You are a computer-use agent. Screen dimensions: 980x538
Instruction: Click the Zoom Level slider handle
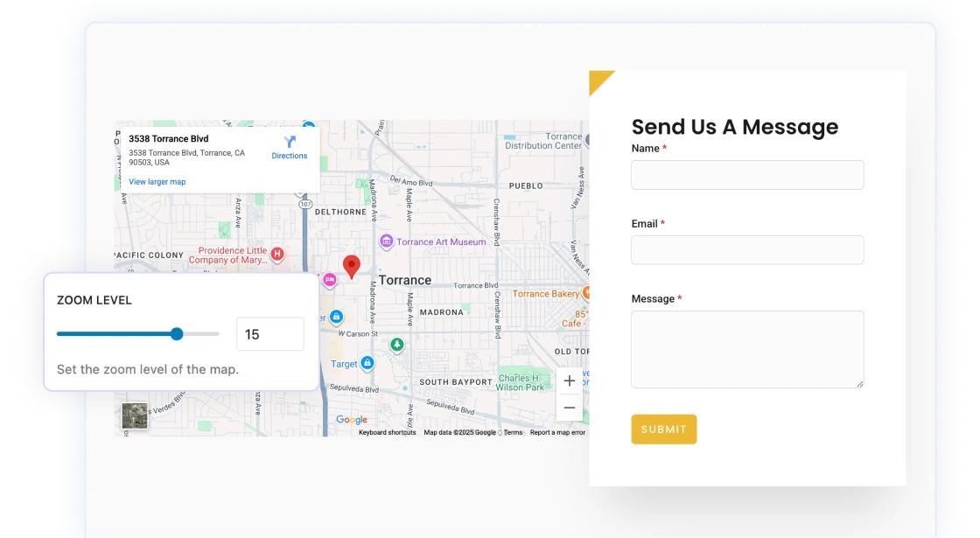tap(177, 333)
